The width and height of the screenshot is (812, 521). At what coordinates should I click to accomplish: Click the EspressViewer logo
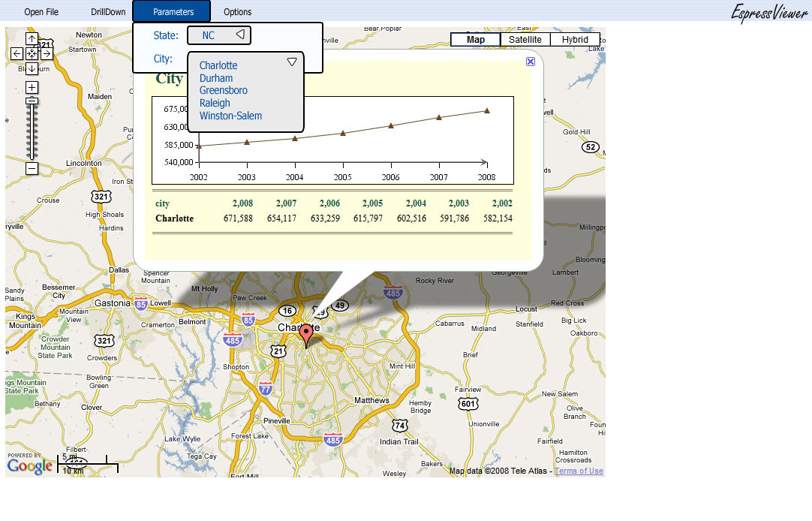769,13
